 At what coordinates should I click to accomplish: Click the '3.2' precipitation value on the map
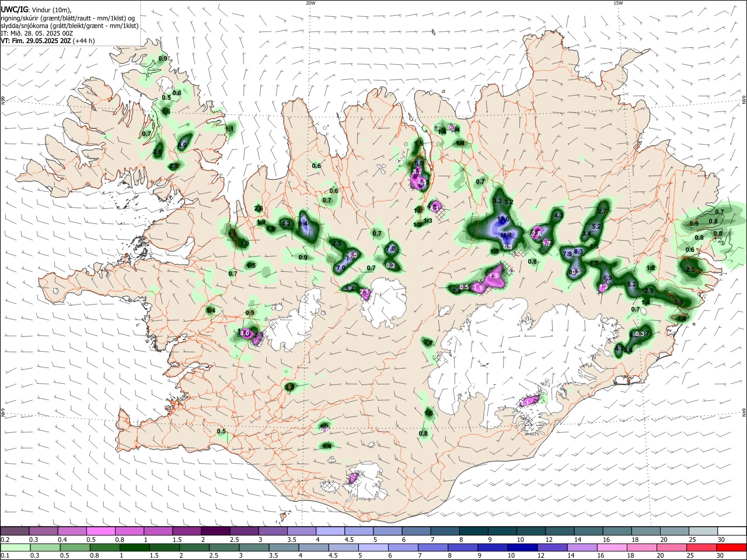point(508,202)
